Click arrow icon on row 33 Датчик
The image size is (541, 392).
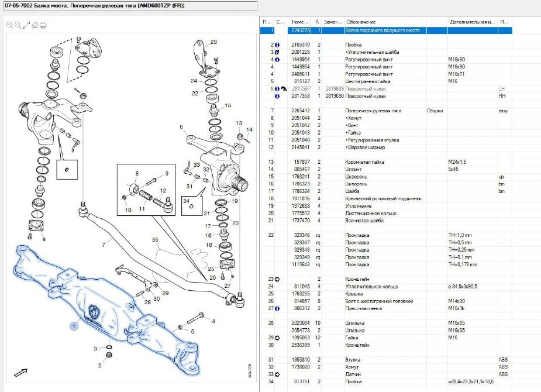[277, 374]
